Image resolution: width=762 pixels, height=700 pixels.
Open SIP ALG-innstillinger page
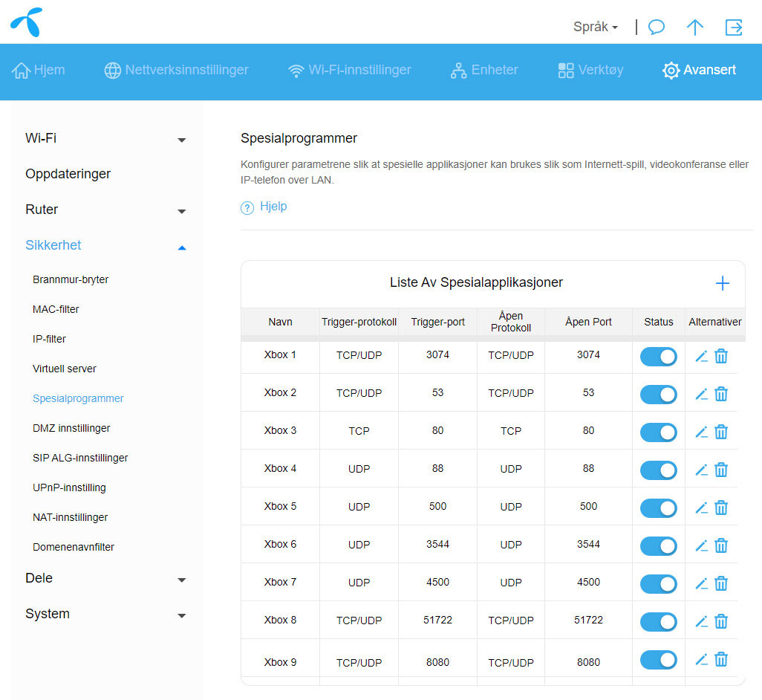point(80,458)
